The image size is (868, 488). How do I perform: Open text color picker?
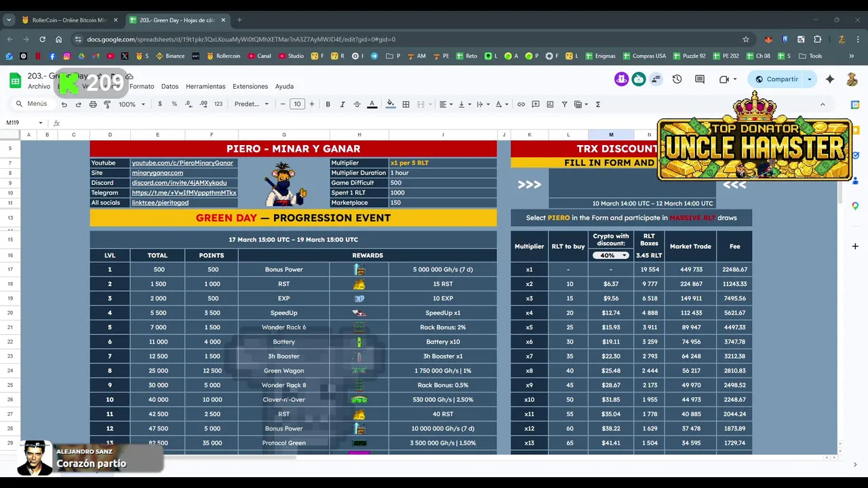point(372,104)
